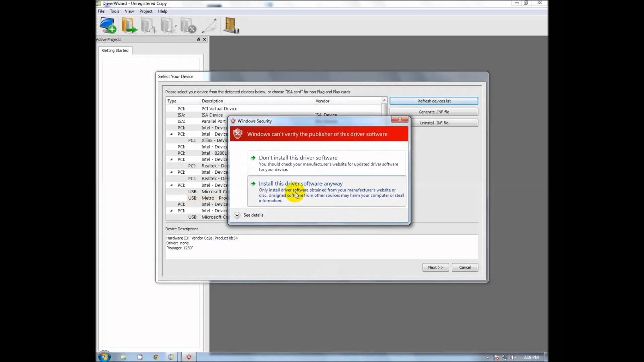The image size is (644, 362).
Task: Select the Intel - 82801 device row
Action: (197, 153)
